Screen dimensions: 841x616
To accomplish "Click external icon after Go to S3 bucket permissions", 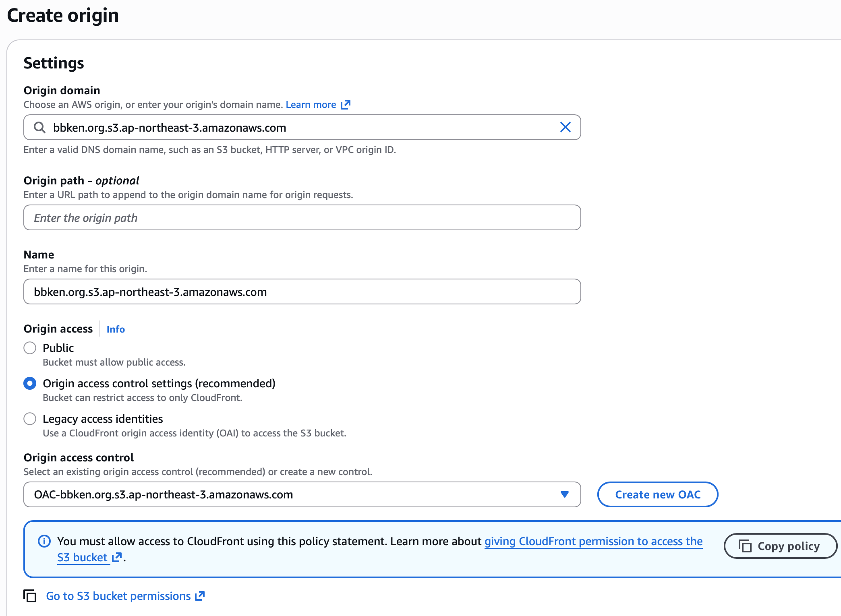I will coord(200,596).
